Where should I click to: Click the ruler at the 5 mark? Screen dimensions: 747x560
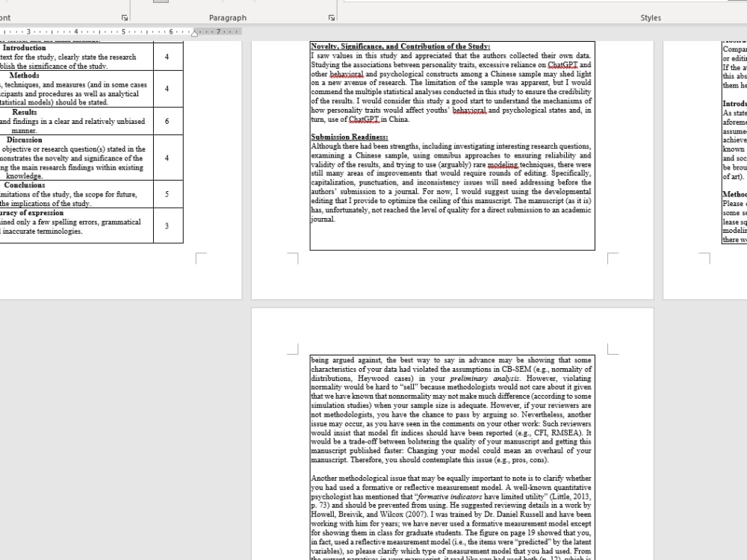123,32
